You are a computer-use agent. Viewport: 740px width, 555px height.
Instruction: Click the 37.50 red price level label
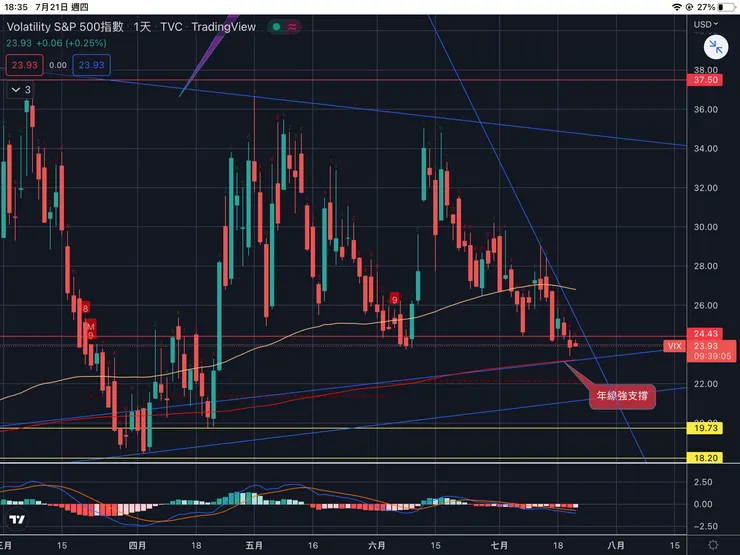tap(706, 80)
